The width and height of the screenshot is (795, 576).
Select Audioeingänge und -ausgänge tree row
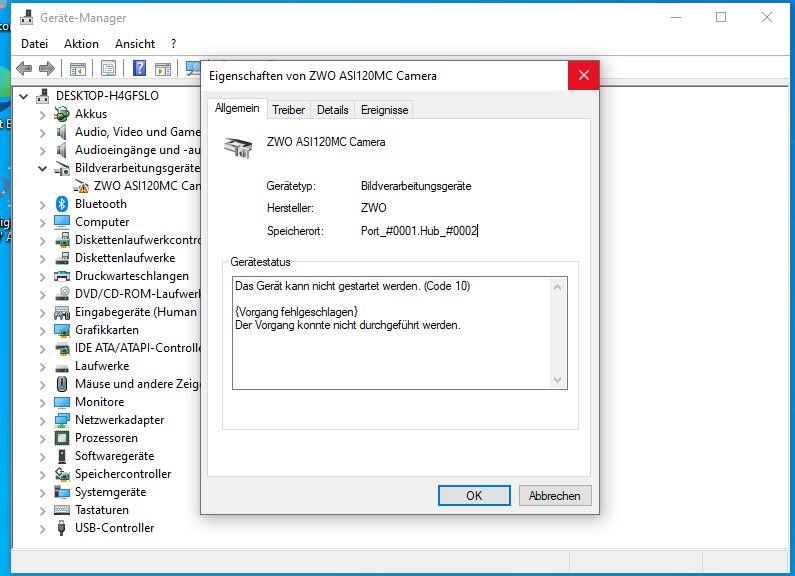point(137,150)
